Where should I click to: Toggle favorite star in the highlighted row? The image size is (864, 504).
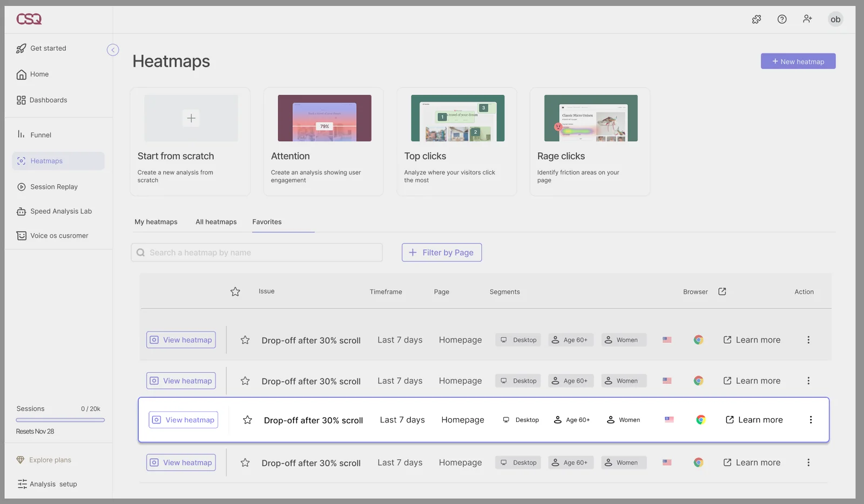click(247, 420)
